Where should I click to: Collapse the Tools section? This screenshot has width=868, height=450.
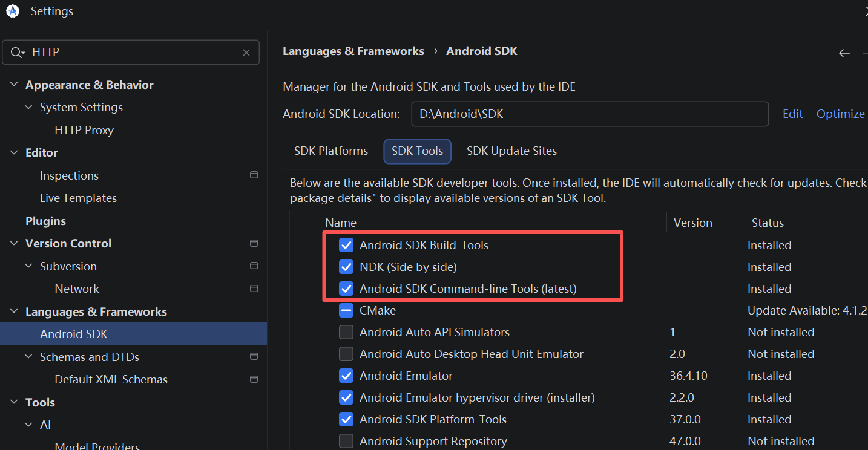click(14, 402)
